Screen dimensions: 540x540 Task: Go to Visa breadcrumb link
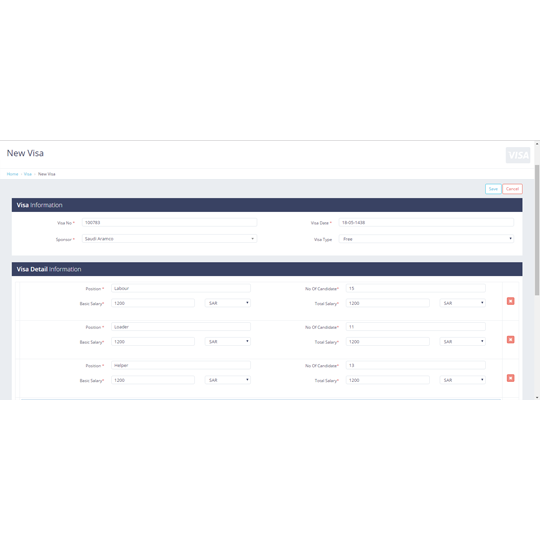28,174
